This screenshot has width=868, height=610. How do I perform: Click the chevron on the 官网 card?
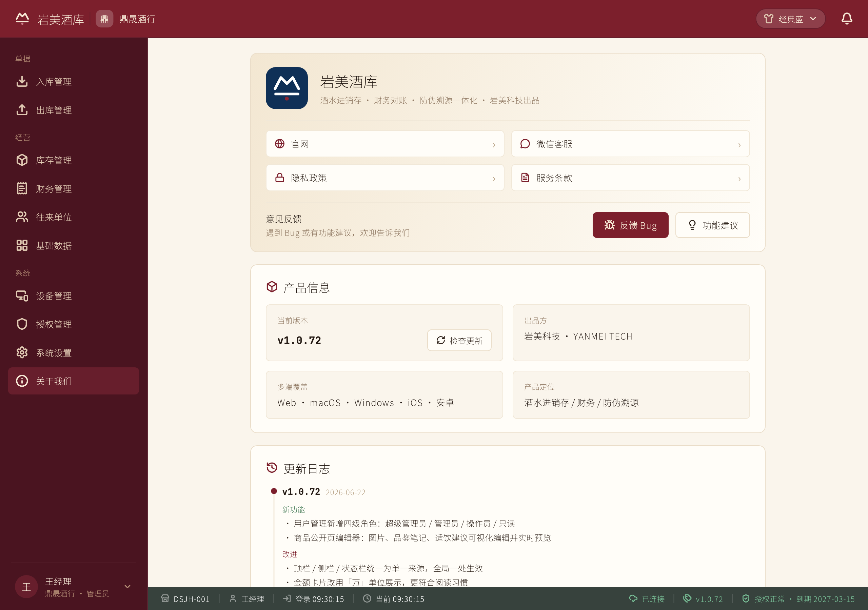pos(494,145)
